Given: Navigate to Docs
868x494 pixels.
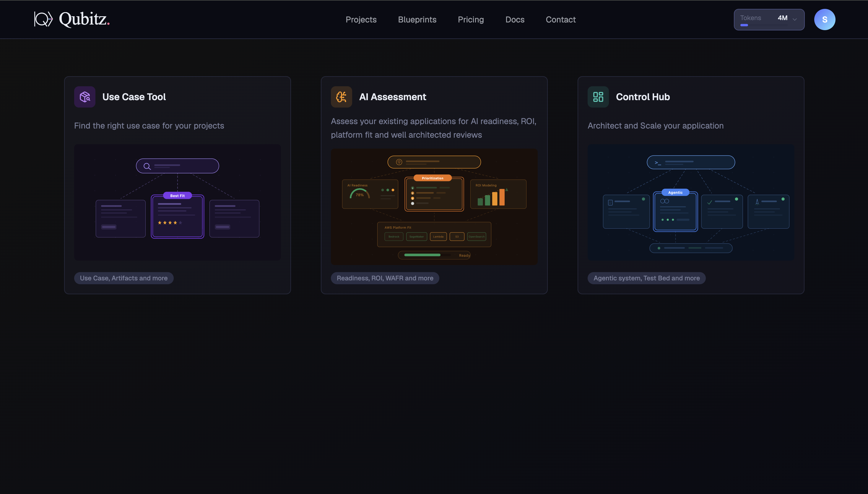Looking at the screenshot, I should (515, 20).
